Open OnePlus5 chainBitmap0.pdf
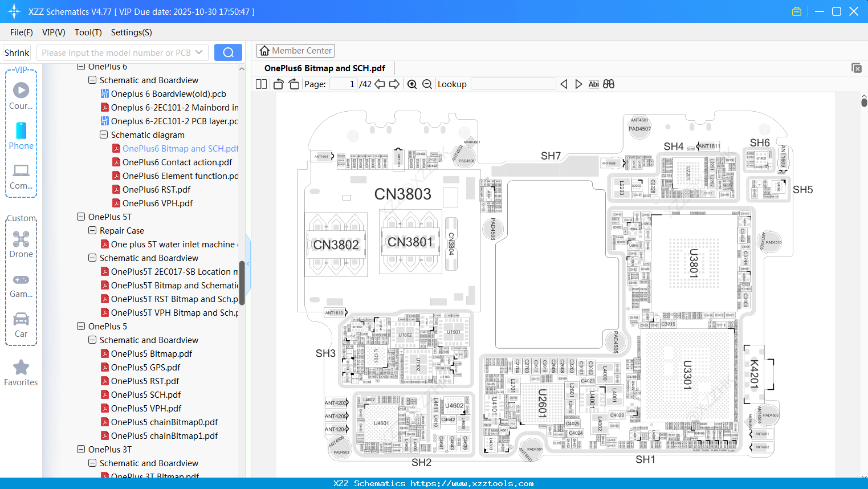Image resolution: width=868 pixels, height=489 pixels. pyautogui.click(x=164, y=422)
